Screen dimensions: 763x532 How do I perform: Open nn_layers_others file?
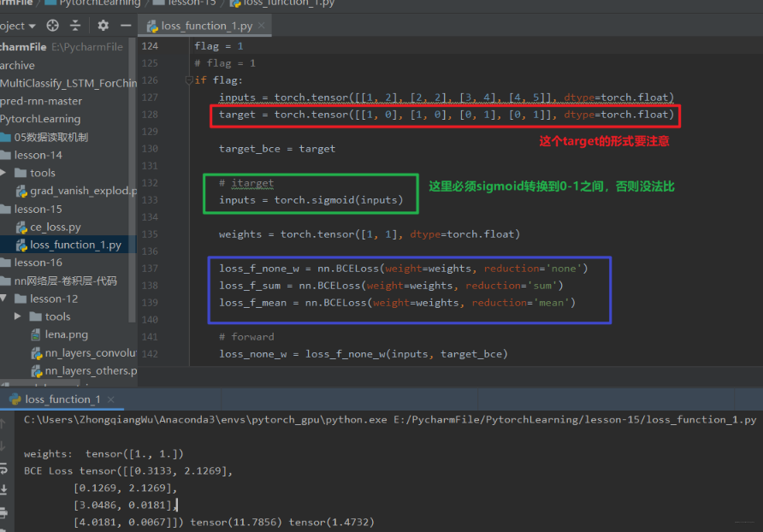coord(91,371)
